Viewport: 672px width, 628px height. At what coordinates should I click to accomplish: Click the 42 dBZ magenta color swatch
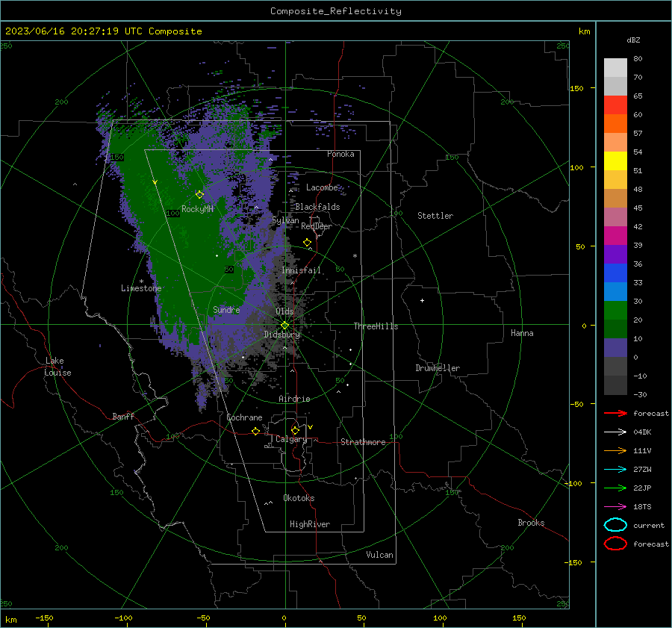coord(615,235)
